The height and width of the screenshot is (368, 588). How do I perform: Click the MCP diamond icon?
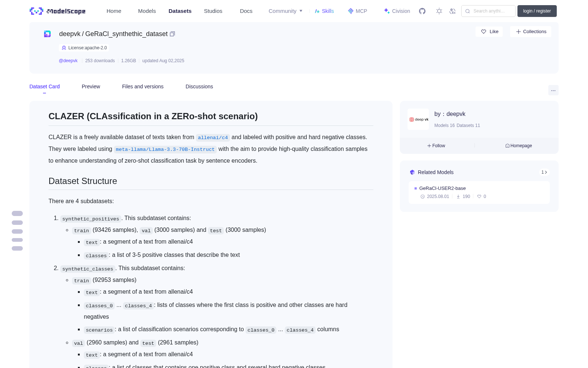(x=351, y=11)
